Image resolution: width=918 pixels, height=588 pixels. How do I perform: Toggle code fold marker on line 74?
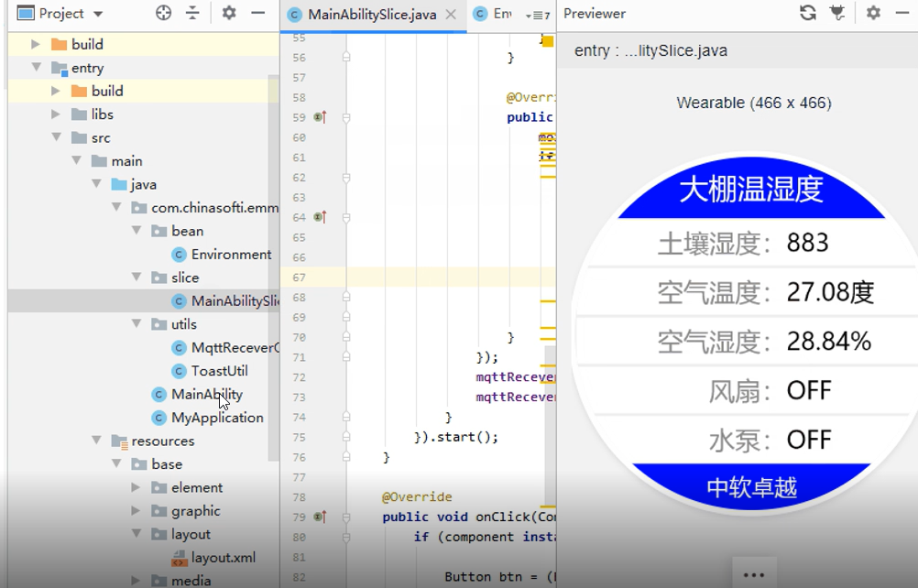point(346,417)
